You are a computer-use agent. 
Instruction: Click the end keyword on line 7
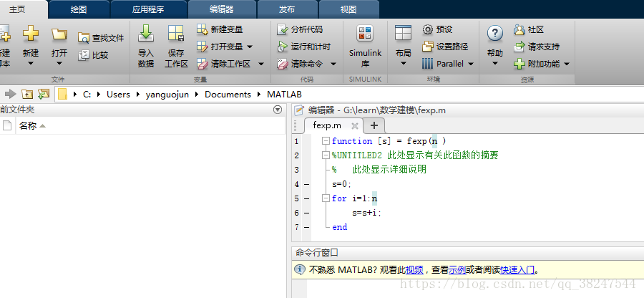click(x=340, y=227)
